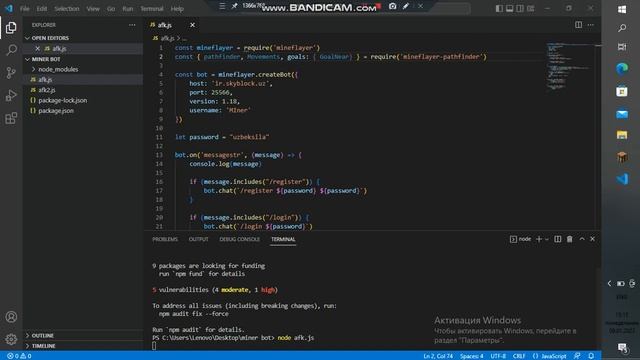Viewport: 640px width, 360px height.
Task: Open the Go menu
Action: click(111, 9)
